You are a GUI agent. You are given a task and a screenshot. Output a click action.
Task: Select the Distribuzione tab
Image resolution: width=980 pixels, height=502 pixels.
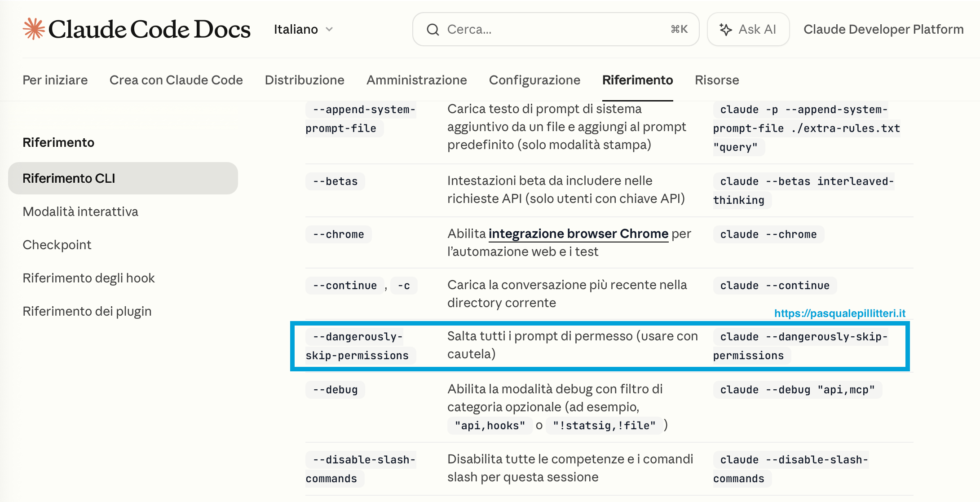tap(305, 80)
